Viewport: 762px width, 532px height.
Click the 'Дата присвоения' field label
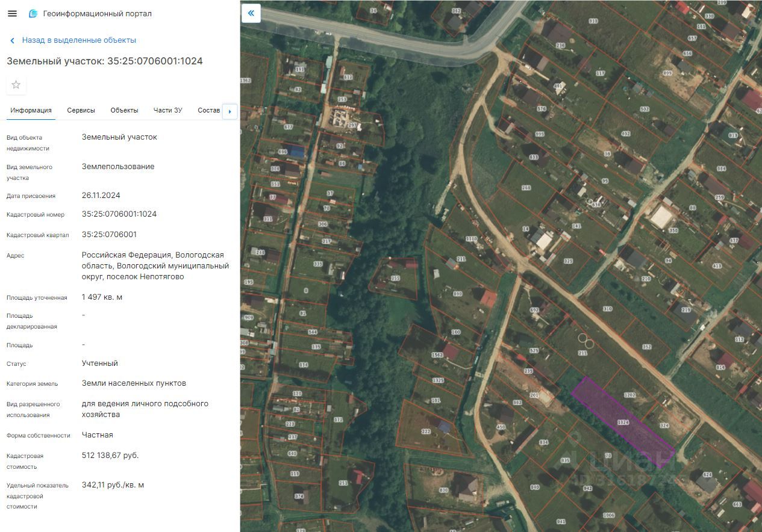pos(31,196)
